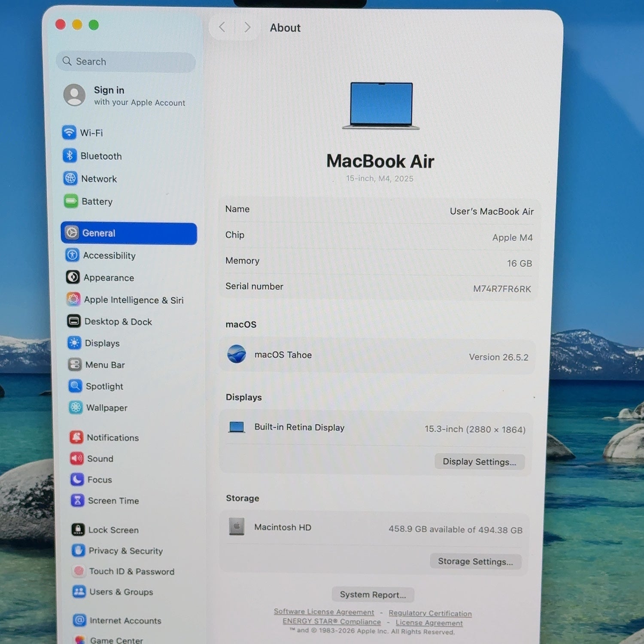Select the Privacy & Security hand icon
This screenshot has height=644, width=644.
pos(79,550)
